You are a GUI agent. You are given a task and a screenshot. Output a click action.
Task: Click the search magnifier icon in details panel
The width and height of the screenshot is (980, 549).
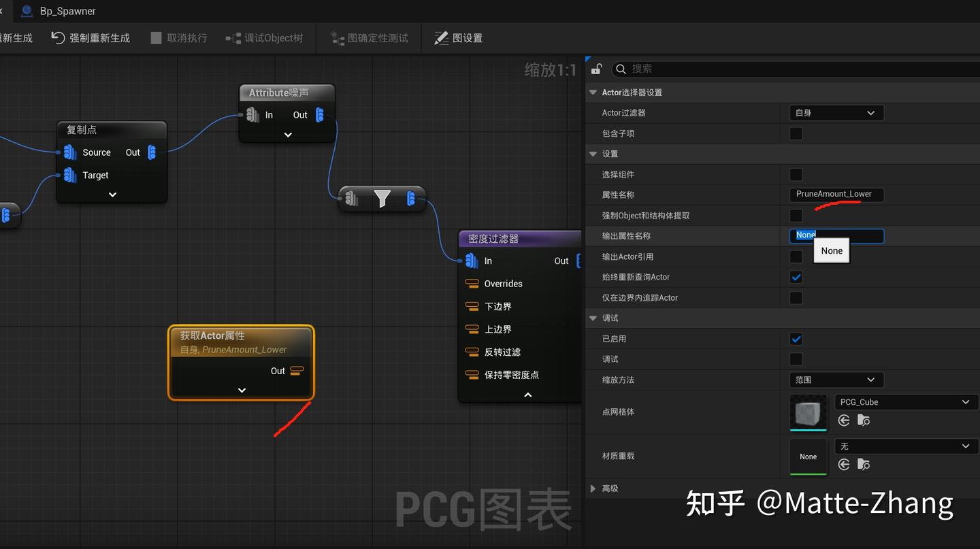(620, 69)
